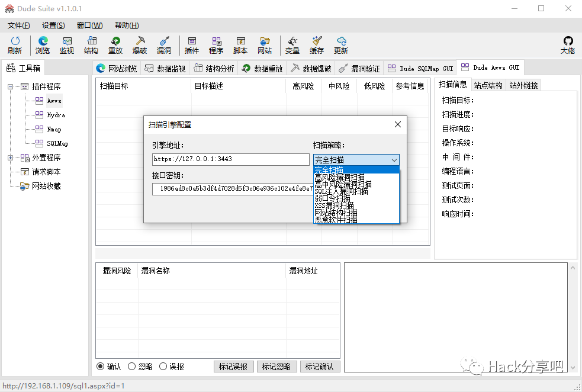Switch to the Dude Awvs GUI tab
The height and width of the screenshot is (392, 582).
(490, 68)
